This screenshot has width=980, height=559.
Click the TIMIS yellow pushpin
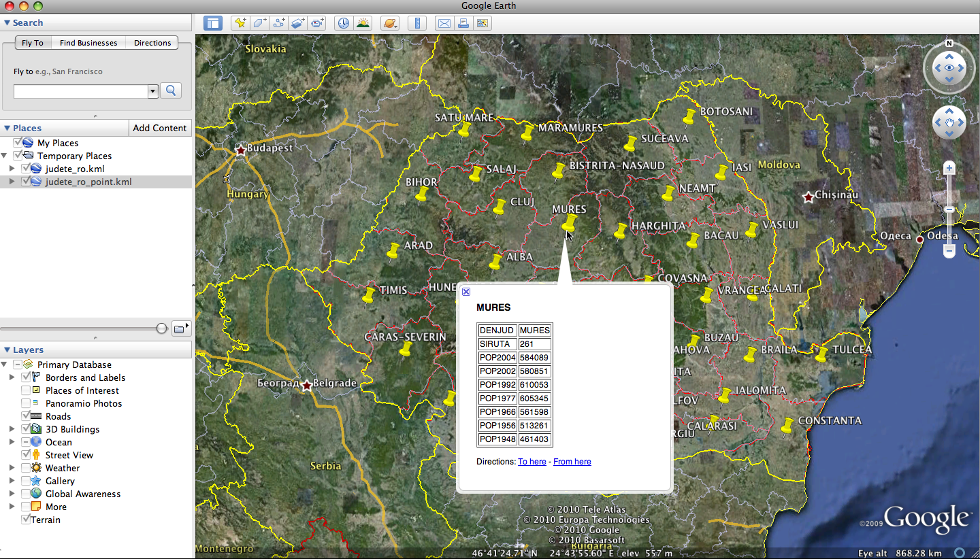(368, 295)
